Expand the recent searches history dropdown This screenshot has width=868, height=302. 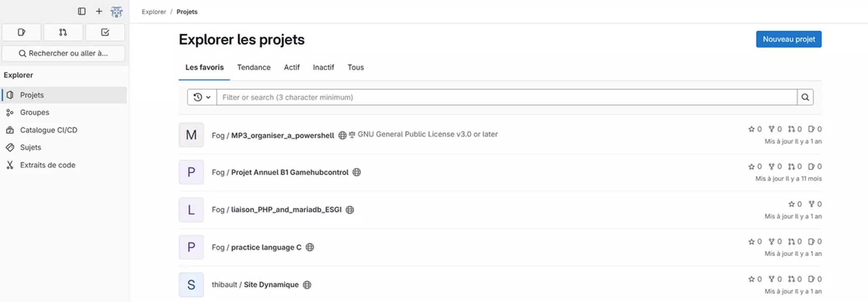pyautogui.click(x=202, y=97)
